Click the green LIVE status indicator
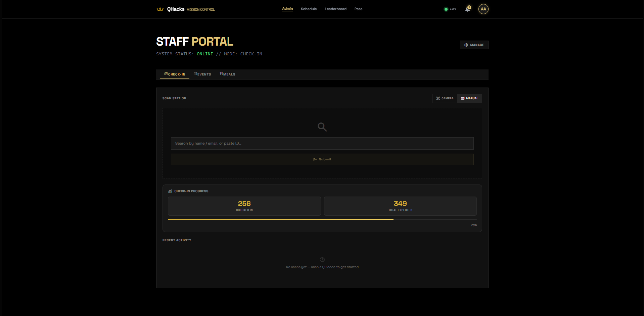Image resolution: width=644 pixels, height=316 pixels. 450,9
